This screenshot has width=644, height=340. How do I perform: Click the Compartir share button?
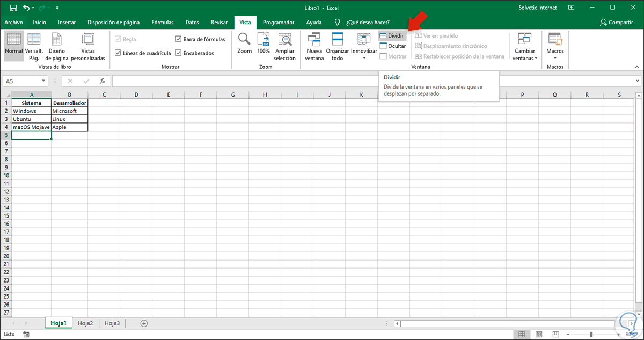pos(617,23)
